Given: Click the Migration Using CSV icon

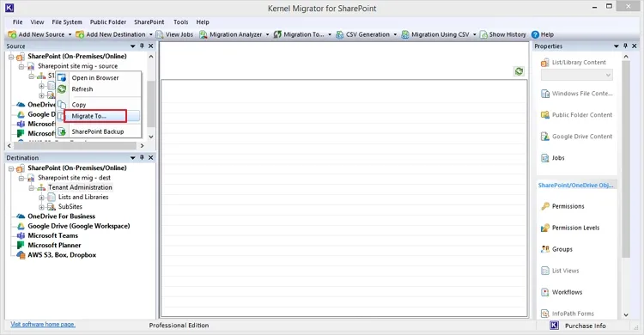Looking at the screenshot, I should (405, 34).
